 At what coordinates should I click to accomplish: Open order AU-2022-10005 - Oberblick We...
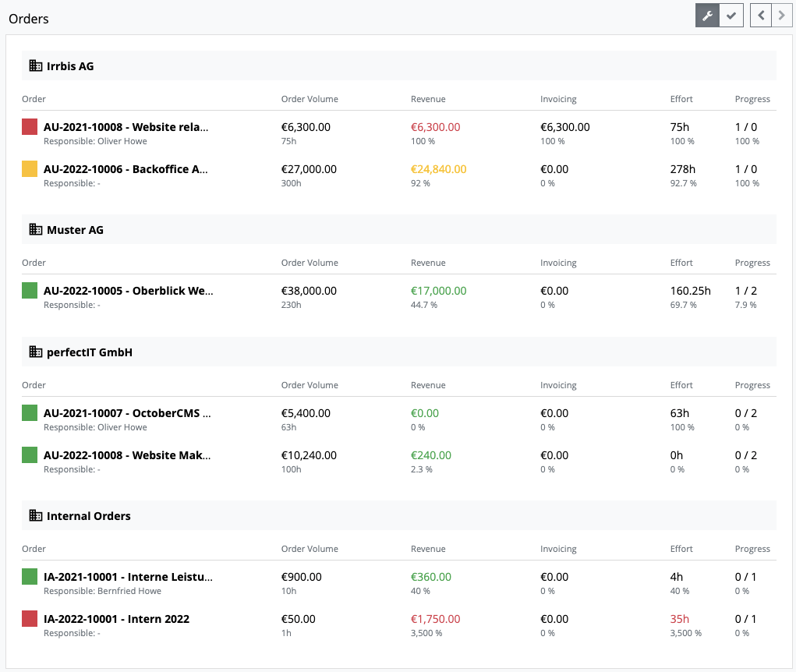(x=129, y=291)
